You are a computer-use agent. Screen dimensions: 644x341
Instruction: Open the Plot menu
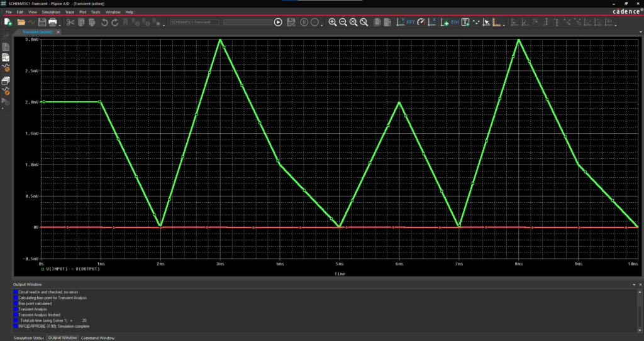click(82, 12)
